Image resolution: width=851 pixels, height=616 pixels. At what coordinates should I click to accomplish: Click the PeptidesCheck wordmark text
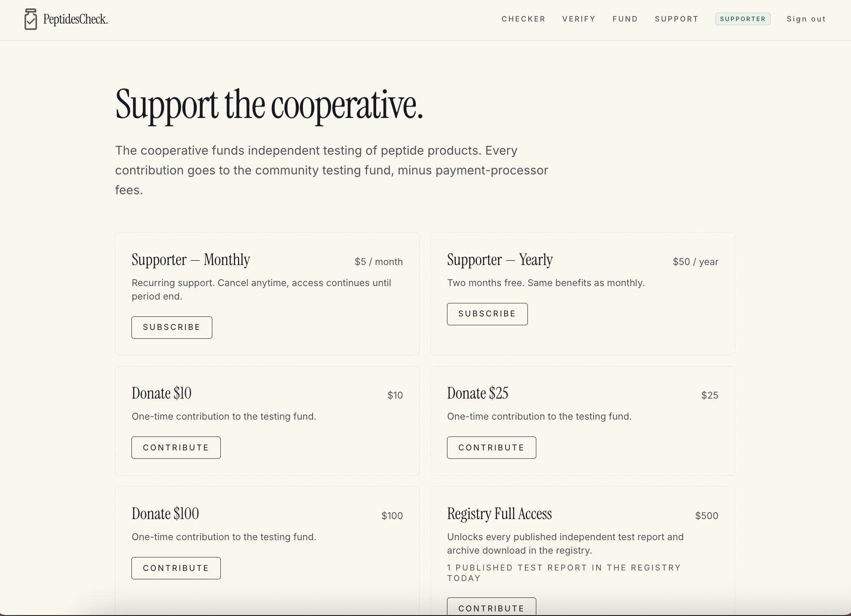[76, 19]
